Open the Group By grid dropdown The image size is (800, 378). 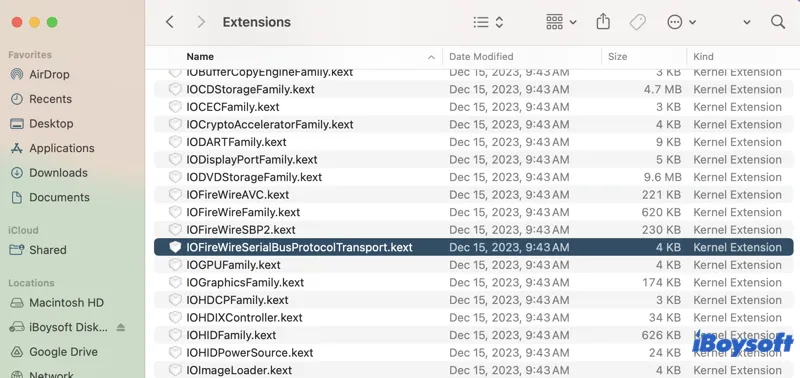click(561, 22)
